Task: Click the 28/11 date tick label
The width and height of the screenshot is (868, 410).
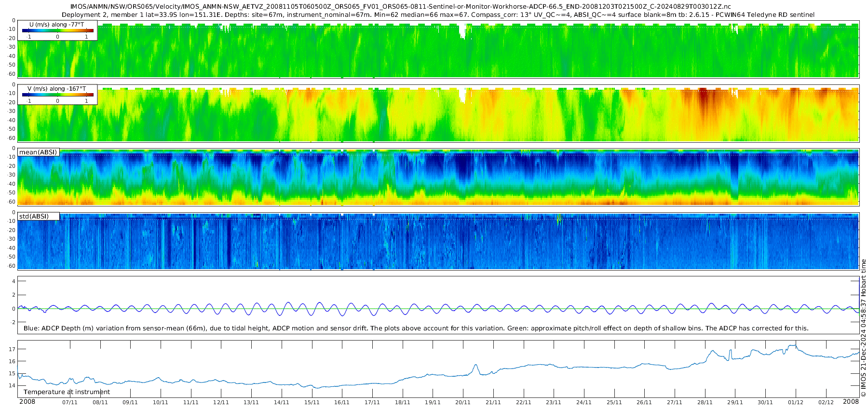Action: click(x=705, y=402)
